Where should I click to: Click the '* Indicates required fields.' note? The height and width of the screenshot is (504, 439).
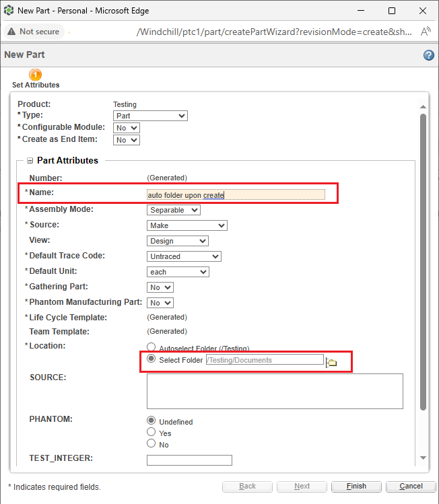[x=55, y=487]
